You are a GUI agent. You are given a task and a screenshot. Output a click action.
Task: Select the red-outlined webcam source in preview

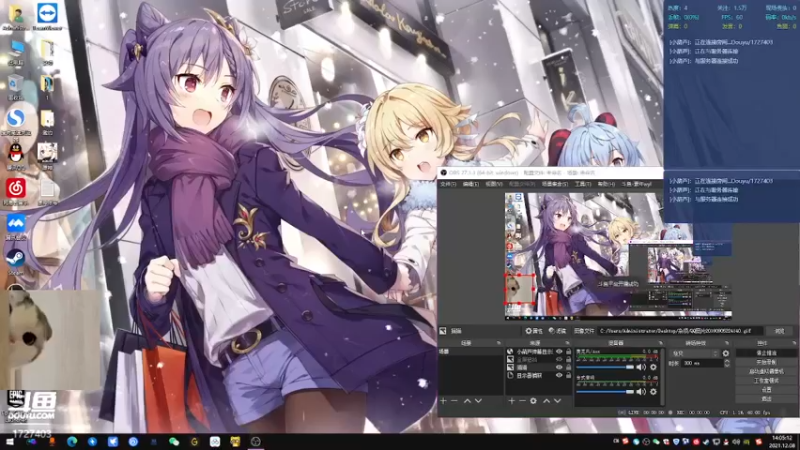pyautogui.click(x=520, y=289)
